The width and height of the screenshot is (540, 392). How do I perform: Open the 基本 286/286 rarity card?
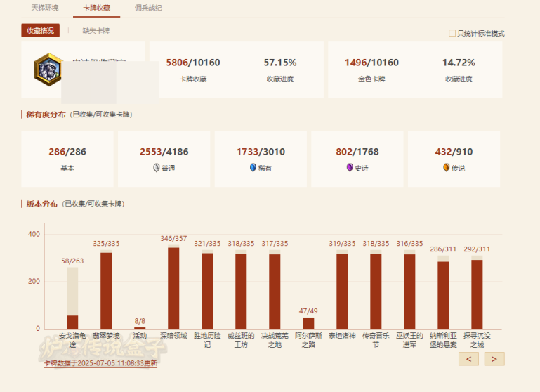67,158
